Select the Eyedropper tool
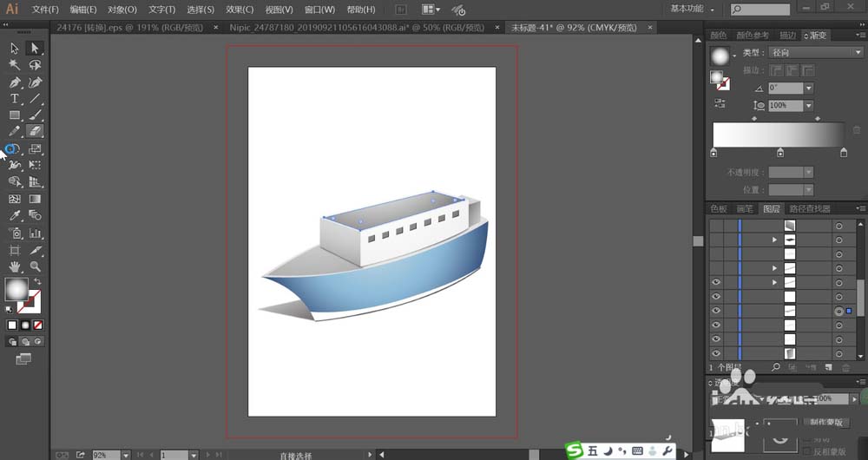This screenshot has width=868, height=460. pyautogui.click(x=15, y=215)
